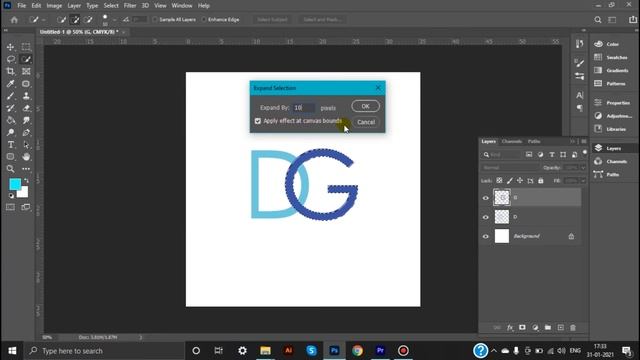The width and height of the screenshot is (640, 360).
Task: Add a layer style with fx icon
Action: click(510, 327)
